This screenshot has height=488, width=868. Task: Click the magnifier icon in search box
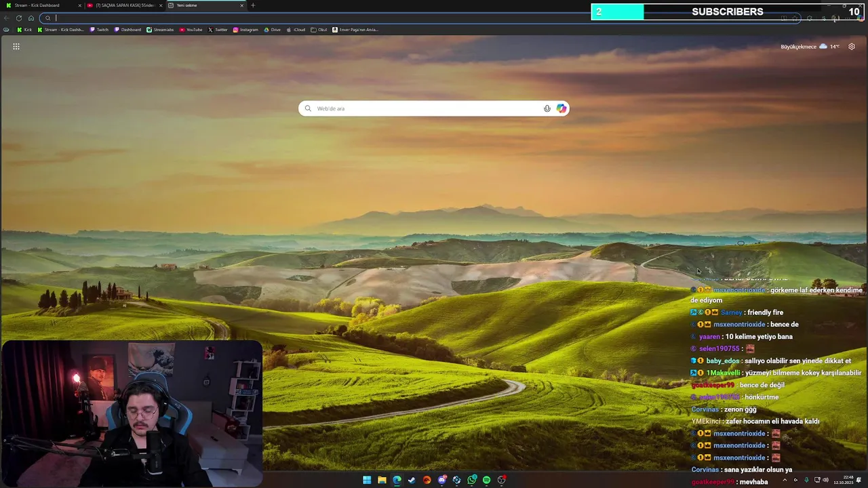[308, 108]
